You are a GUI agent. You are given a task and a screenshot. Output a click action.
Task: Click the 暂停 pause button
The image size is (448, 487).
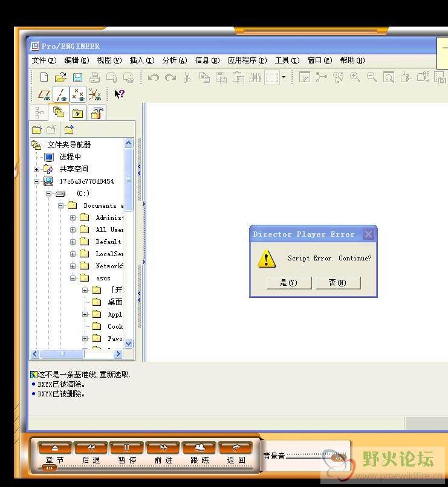(x=127, y=448)
